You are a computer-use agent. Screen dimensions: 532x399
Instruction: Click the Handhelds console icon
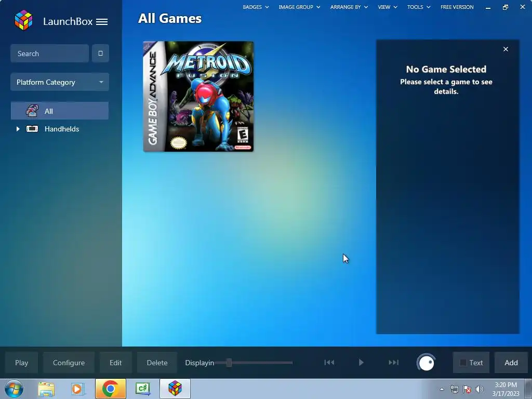[x=32, y=129]
